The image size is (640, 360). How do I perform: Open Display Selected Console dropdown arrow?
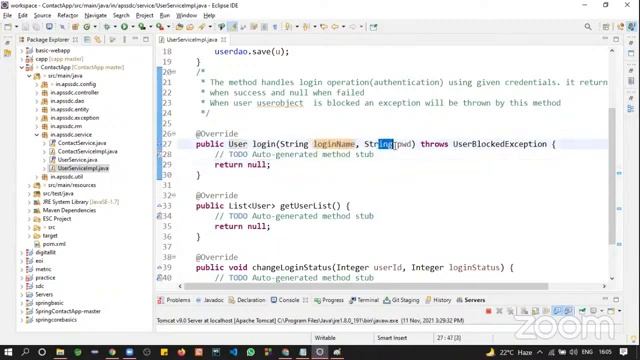tap(602, 311)
